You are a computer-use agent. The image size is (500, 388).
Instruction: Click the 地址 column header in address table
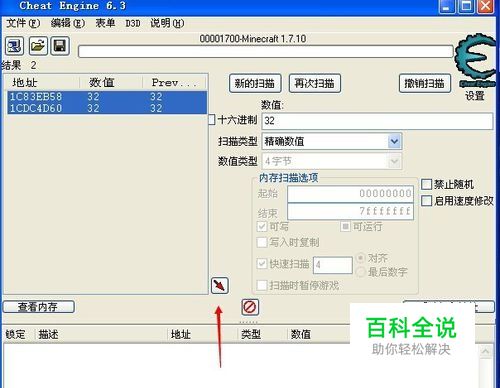[x=203, y=334]
